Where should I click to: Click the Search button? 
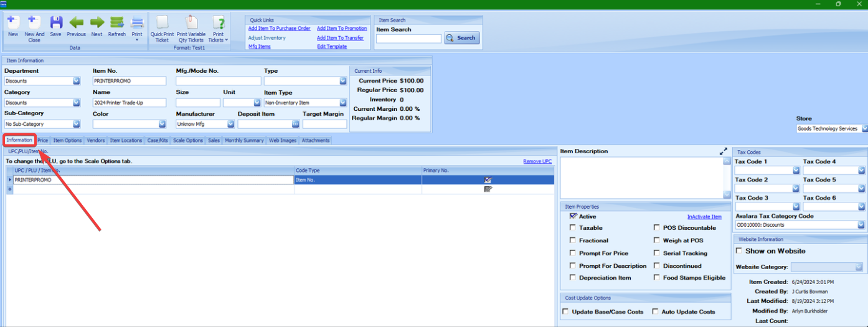(x=461, y=38)
